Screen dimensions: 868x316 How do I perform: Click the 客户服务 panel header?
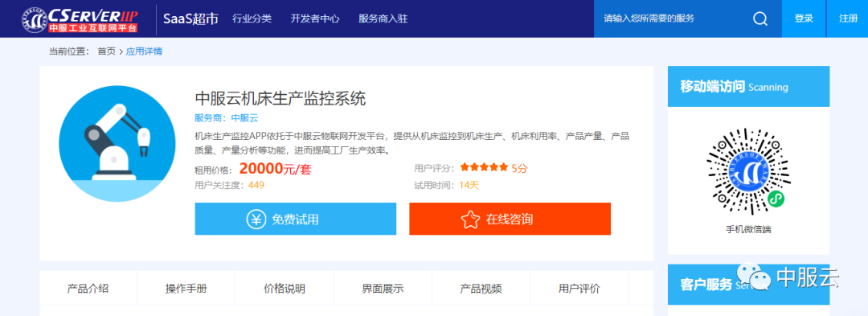(748, 285)
